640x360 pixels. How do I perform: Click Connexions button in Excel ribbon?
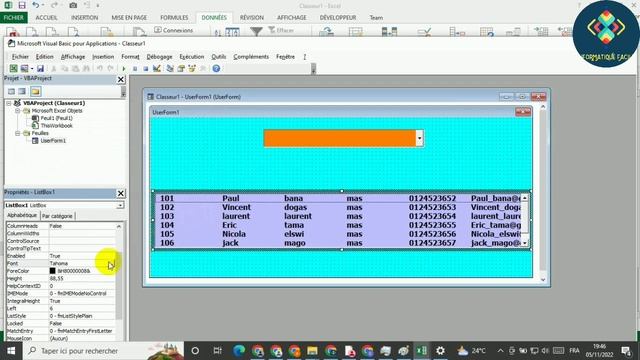coord(173,30)
